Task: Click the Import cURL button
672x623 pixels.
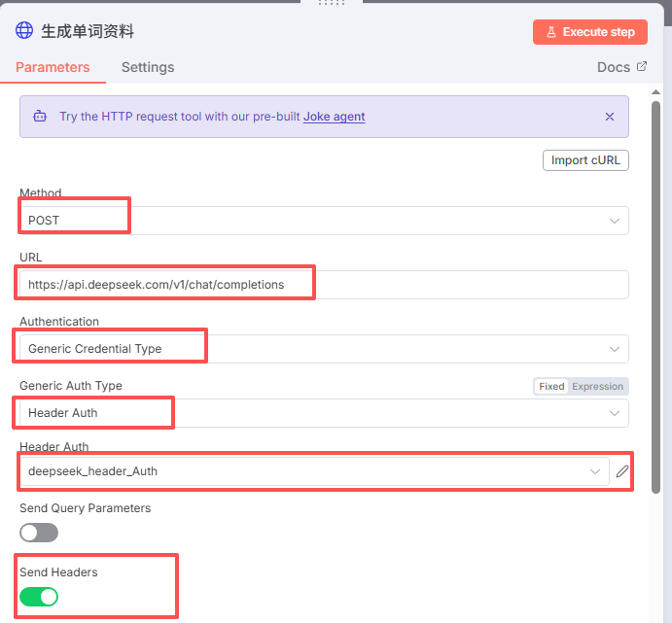Action: tap(585, 160)
